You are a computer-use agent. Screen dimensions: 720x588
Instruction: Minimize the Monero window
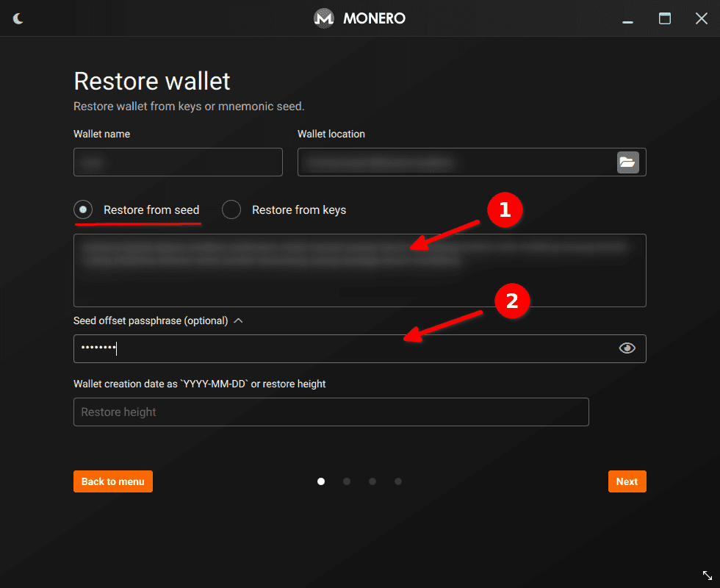(629, 18)
